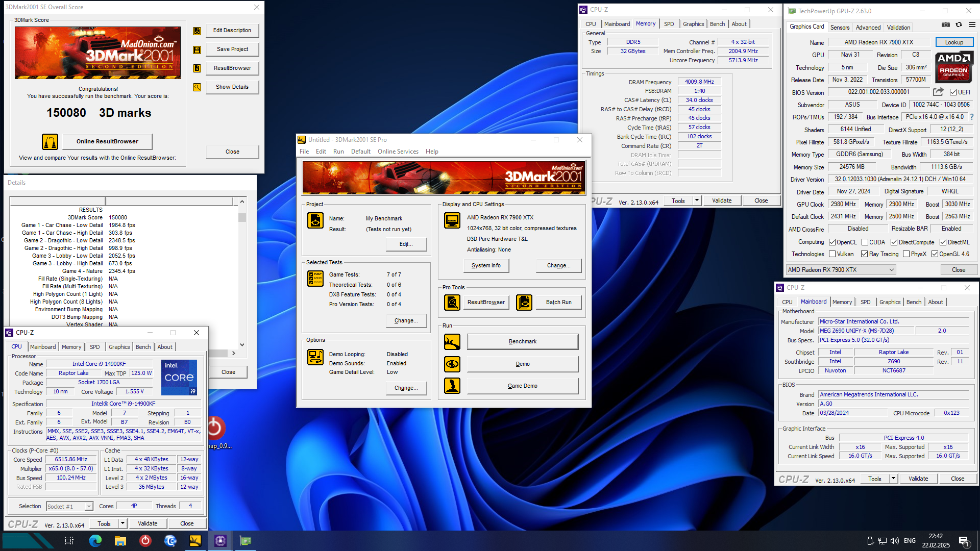Click the joystick icon beside Game Demo

click(452, 386)
